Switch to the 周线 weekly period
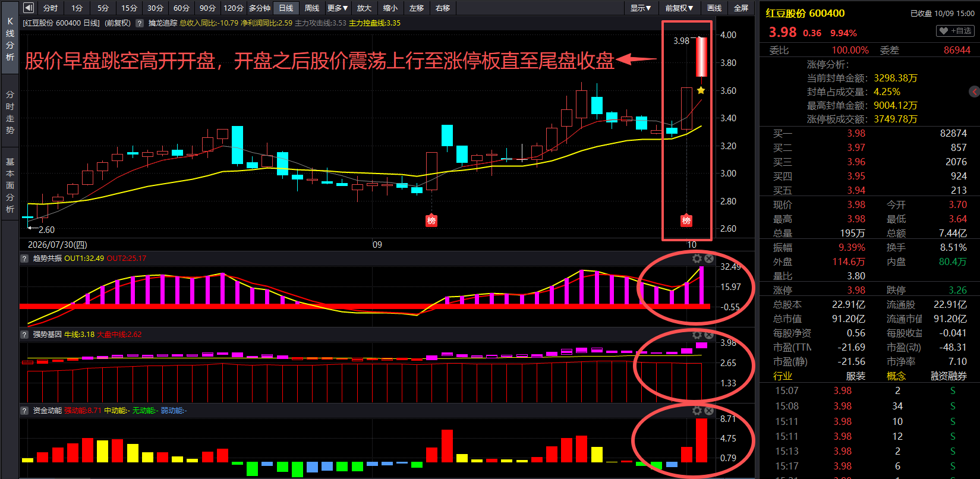Viewport: 980px width, 479px height. 312,8
